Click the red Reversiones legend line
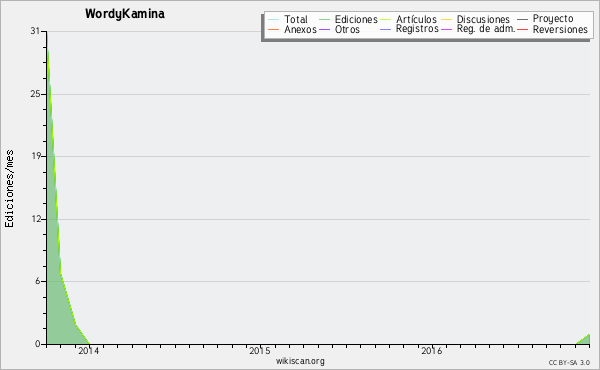This screenshot has width=600, height=370. 522,29
